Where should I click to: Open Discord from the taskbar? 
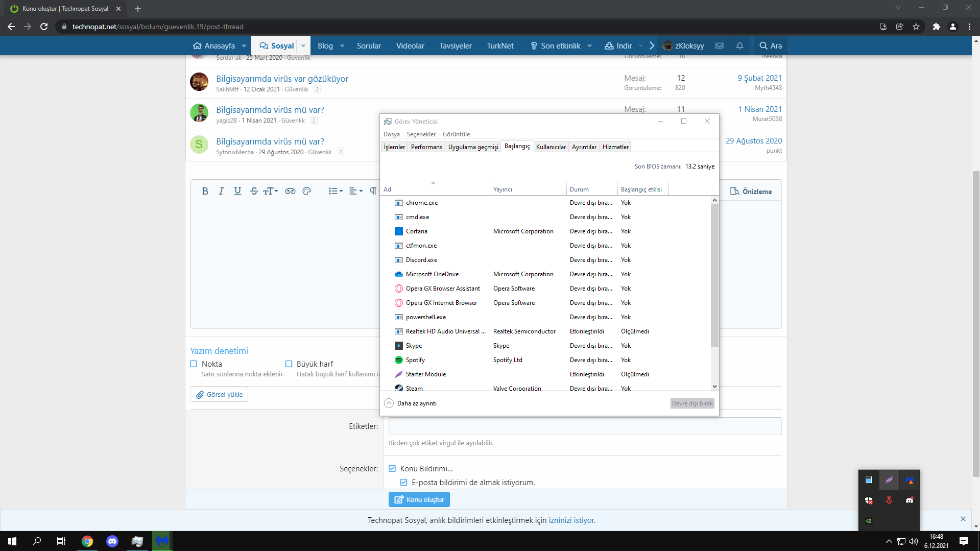coord(112,541)
